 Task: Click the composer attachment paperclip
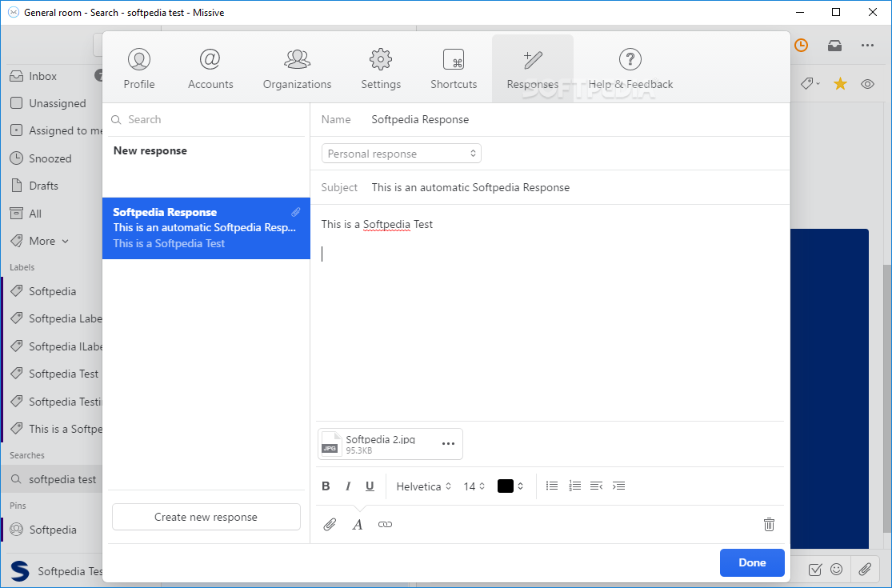[866, 570]
